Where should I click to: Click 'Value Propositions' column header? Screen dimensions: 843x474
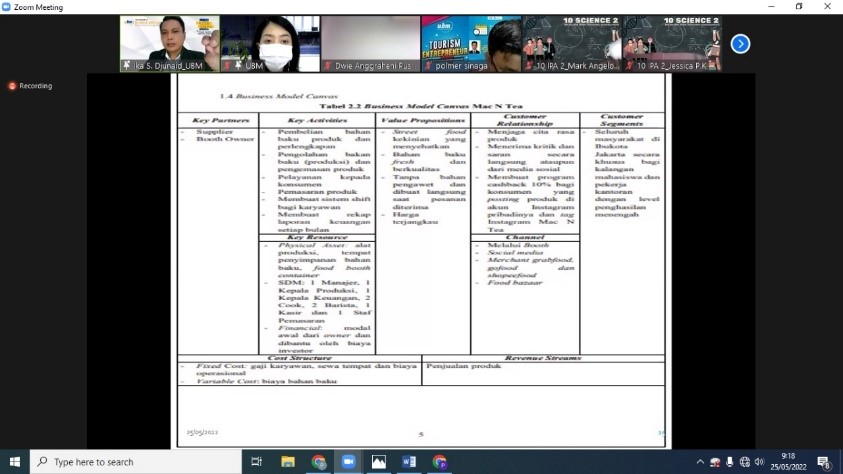click(x=423, y=120)
